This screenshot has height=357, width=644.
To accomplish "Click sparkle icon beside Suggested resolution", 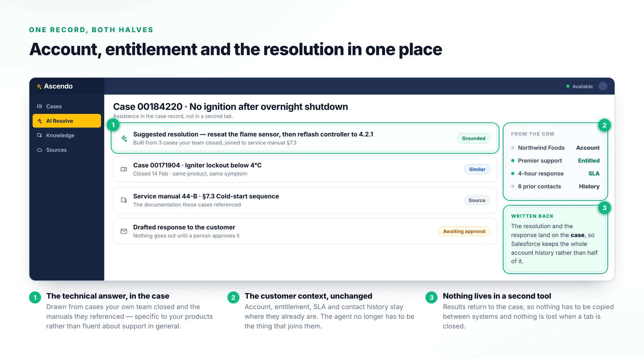I will (124, 138).
